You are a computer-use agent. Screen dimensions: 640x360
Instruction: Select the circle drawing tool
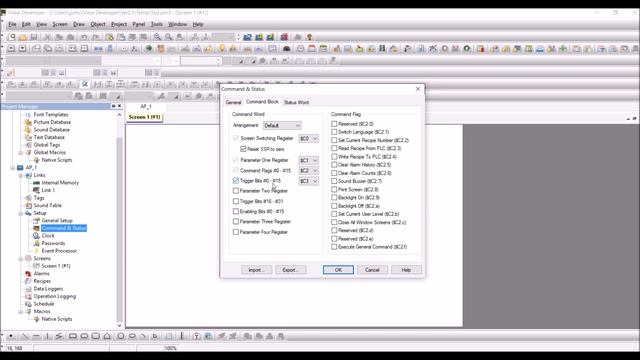(121, 336)
